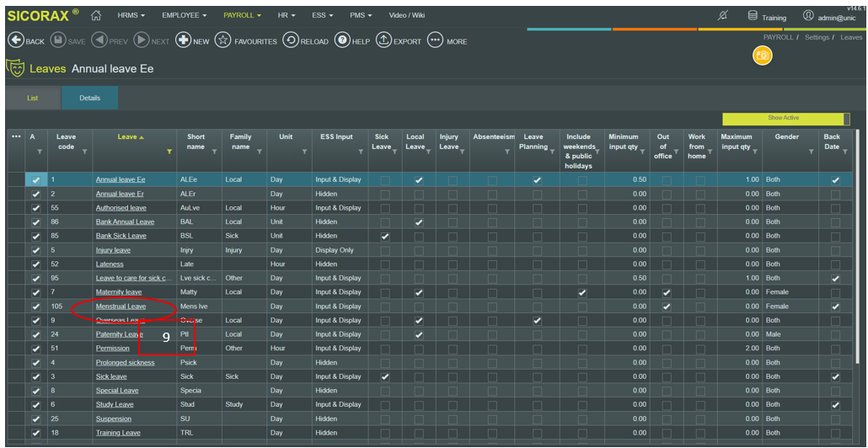The width and height of the screenshot is (868, 448).
Task: Open the Annual leave Ee link
Action: [120, 179]
